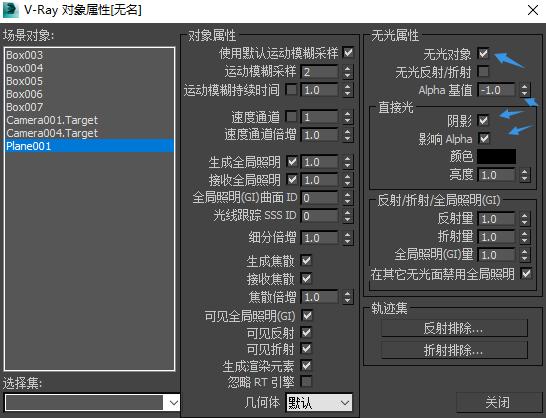
Task: Select Camera001.Target in the list
Action: (x=89, y=120)
